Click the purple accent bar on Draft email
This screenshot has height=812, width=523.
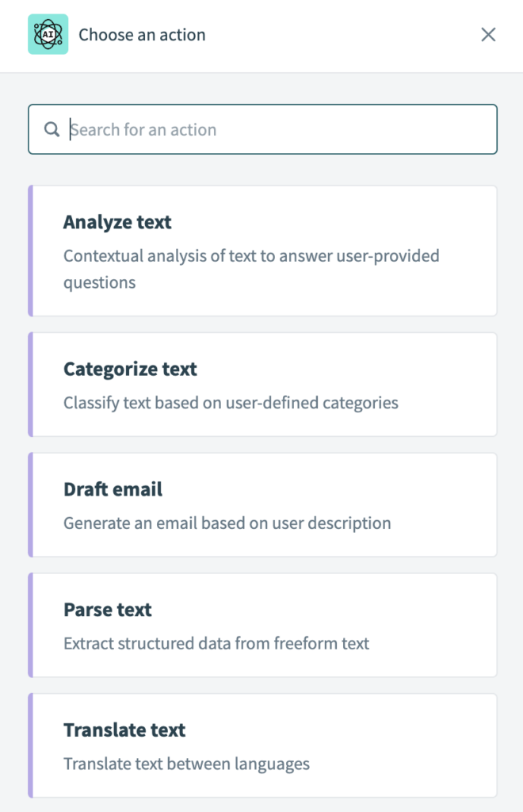(x=31, y=505)
